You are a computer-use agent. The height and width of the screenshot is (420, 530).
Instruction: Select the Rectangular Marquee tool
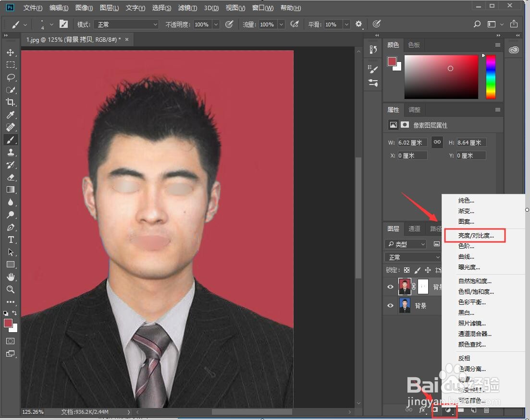click(x=11, y=65)
